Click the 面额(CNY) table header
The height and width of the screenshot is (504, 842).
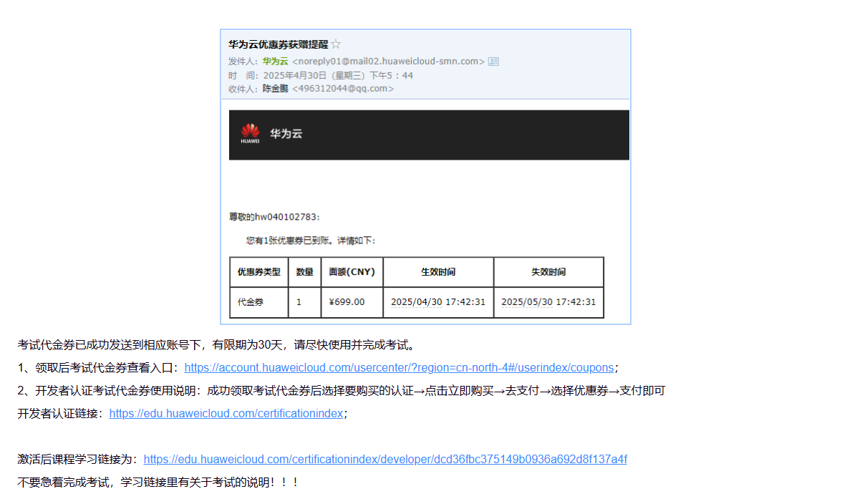pos(352,272)
